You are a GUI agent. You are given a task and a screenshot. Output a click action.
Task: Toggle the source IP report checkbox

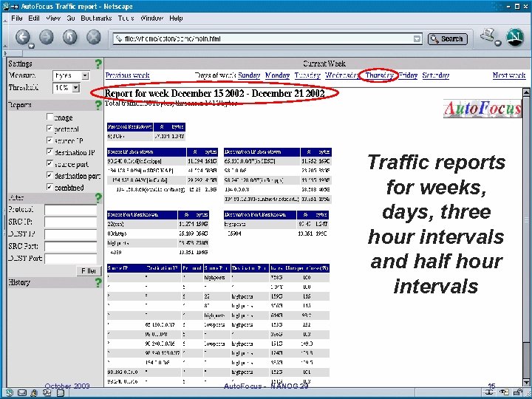(50, 140)
